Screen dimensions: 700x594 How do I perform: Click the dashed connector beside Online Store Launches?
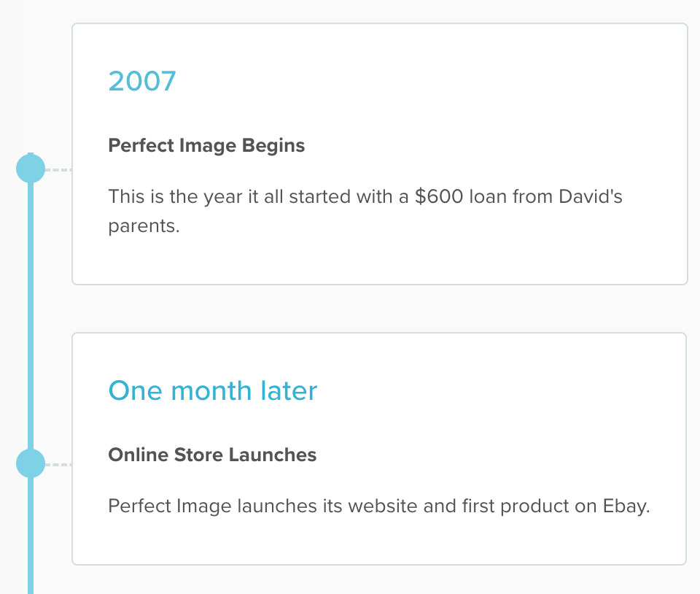(x=58, y=464)
